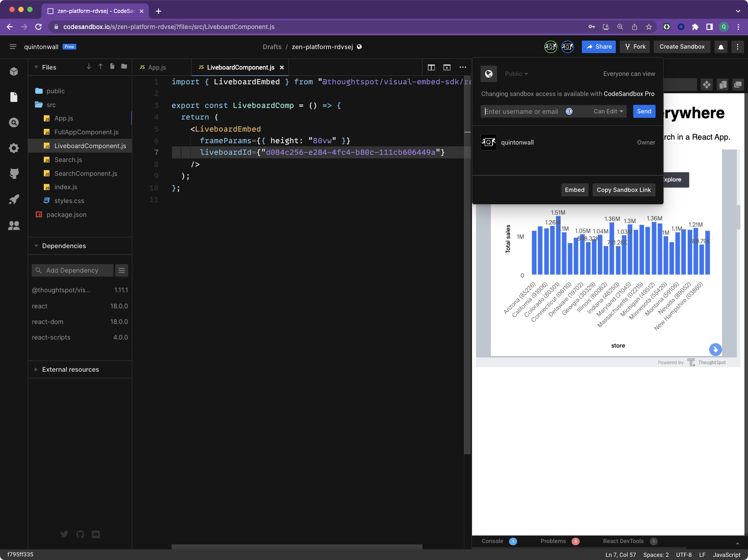This screenshot has height=560, width=748.
Task: Expand the External resources section
Action: tap(36, 369)
